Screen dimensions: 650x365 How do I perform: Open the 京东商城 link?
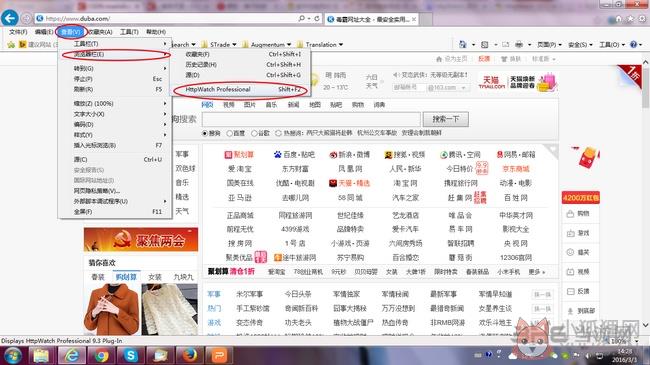click(516, 169)
